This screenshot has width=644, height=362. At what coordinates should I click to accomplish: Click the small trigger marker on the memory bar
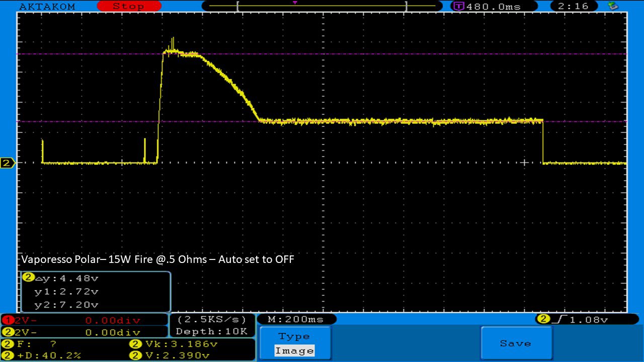pyautogui.click(x=295, y=3)
